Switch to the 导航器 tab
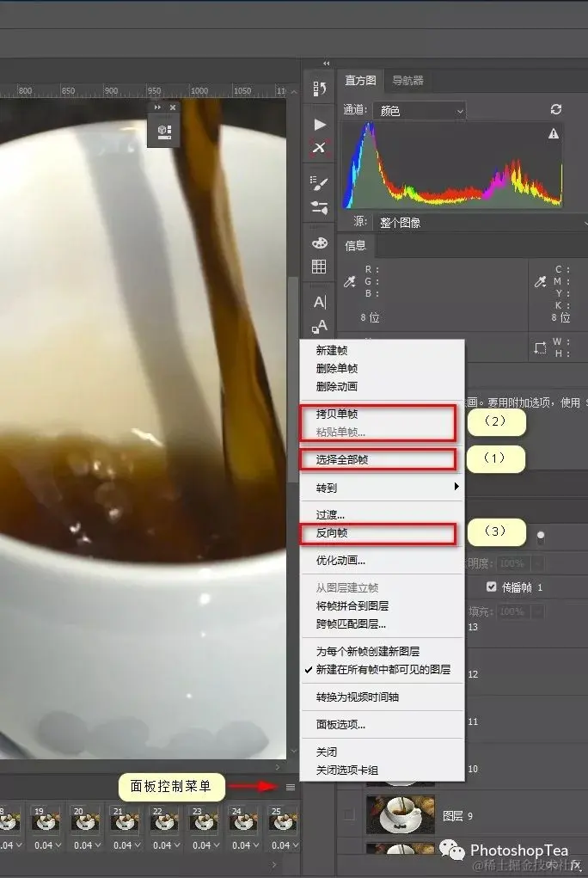The height and width of the screenshot is (878, 588). pos(407,81)
